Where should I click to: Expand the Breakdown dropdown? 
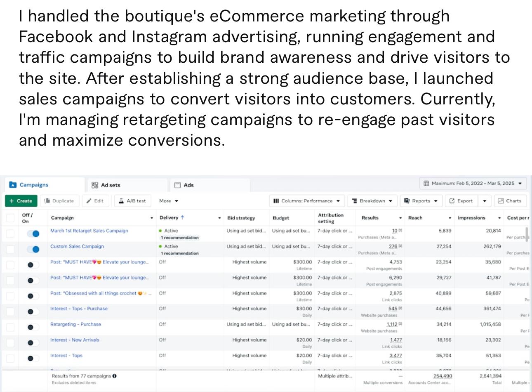pyautogui.click(x=372, y=201)
